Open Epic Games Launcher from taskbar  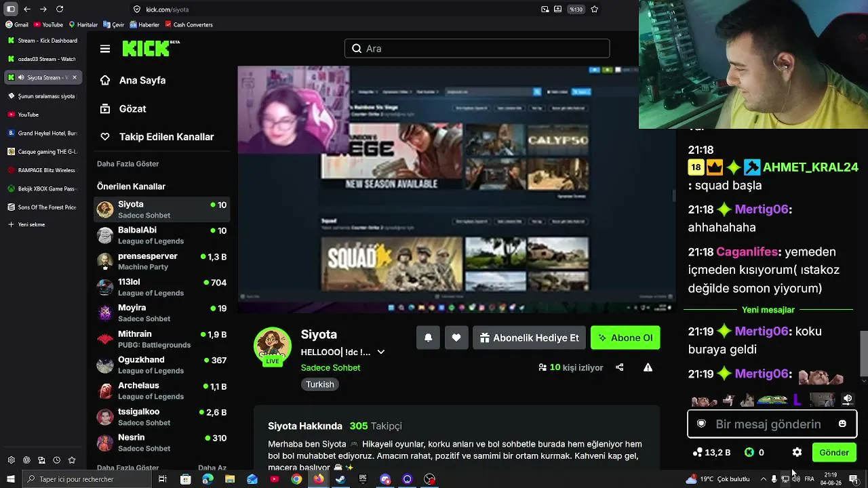[x=363, y=479]
